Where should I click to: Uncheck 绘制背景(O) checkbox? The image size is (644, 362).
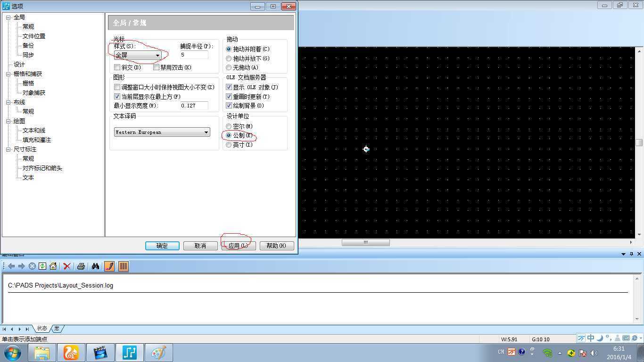229,106
